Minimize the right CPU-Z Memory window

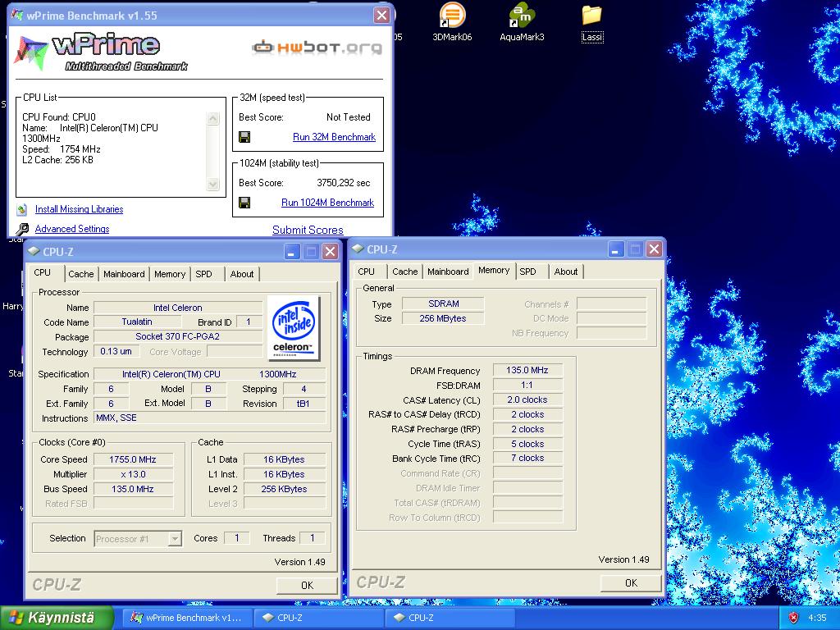[616, 249]
